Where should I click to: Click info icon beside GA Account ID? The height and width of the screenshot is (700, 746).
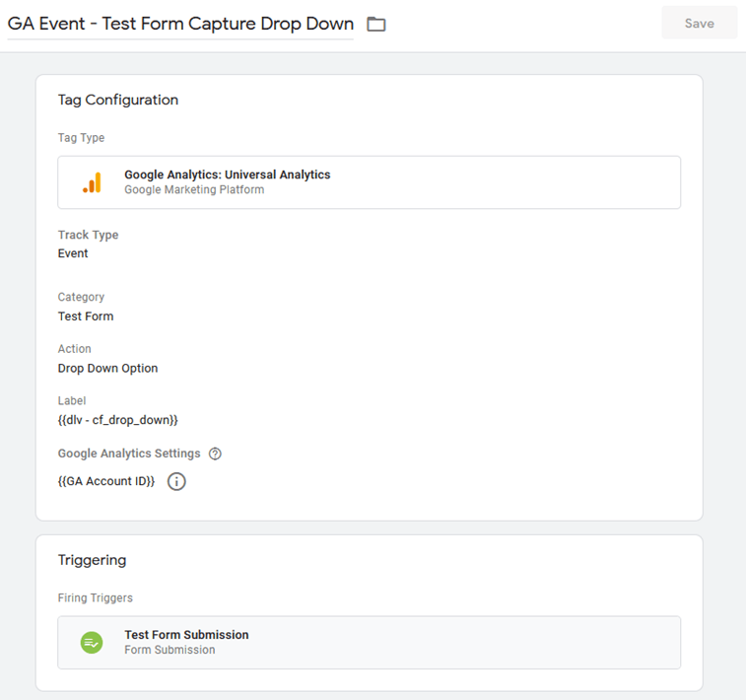(176, 482)
